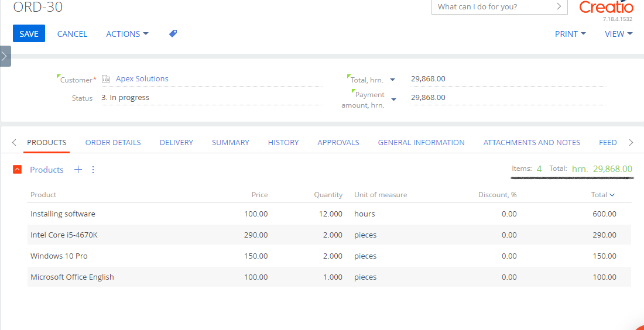The image size is (644, 330).
Task: Click the 600.00 total cell
Action: pos(605,214)
